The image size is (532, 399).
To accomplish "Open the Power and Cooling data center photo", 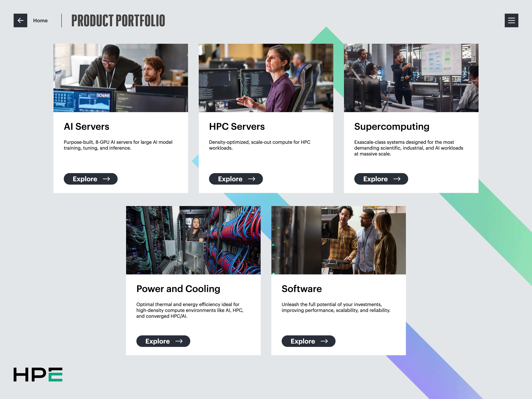I will tap(193, 240).
